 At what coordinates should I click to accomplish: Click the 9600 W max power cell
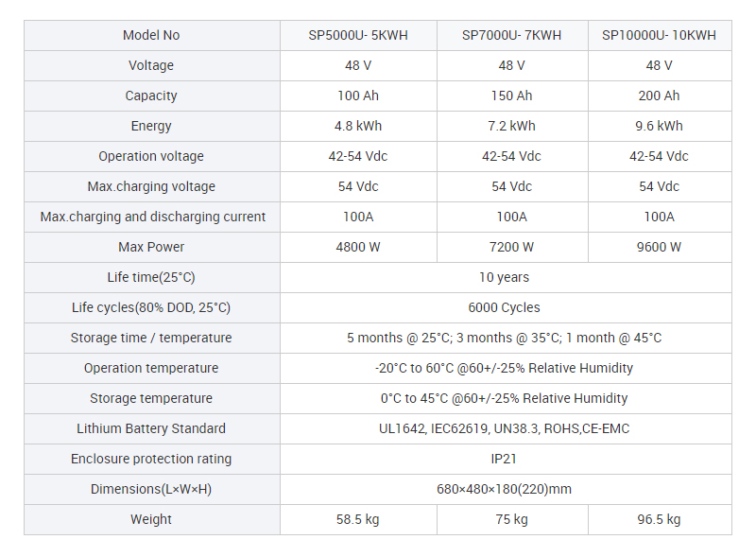coord(659,247)
